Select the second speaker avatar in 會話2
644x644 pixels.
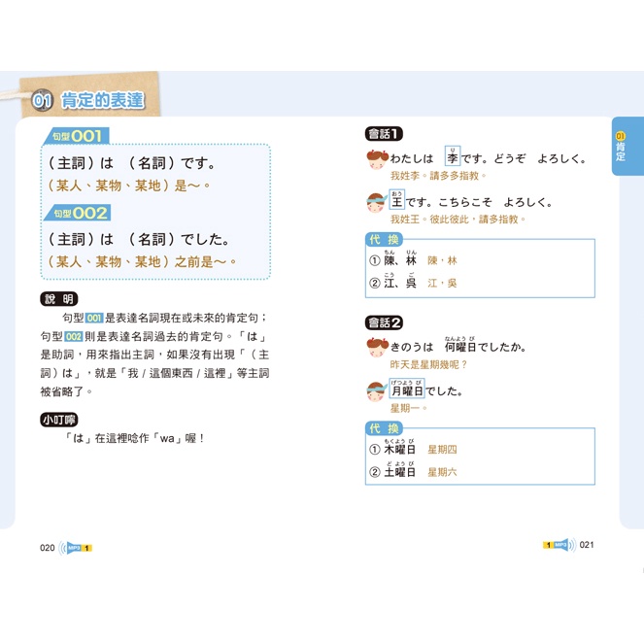coord(376,390)
